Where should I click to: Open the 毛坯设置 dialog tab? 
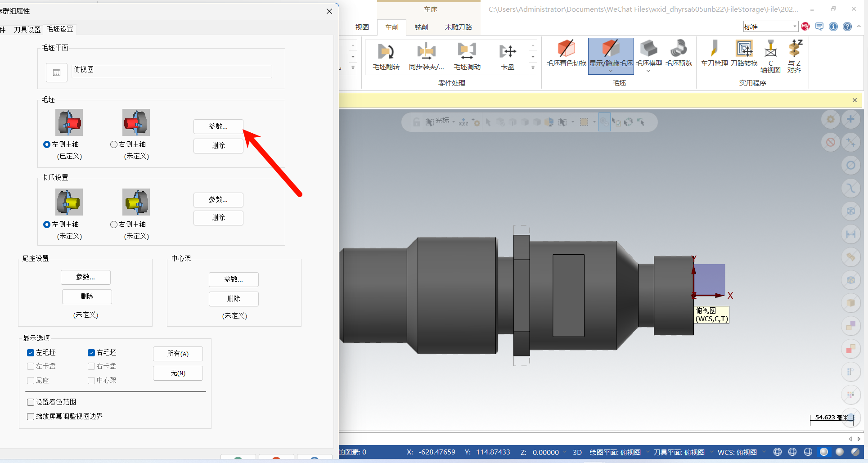(x=60, y=29)
